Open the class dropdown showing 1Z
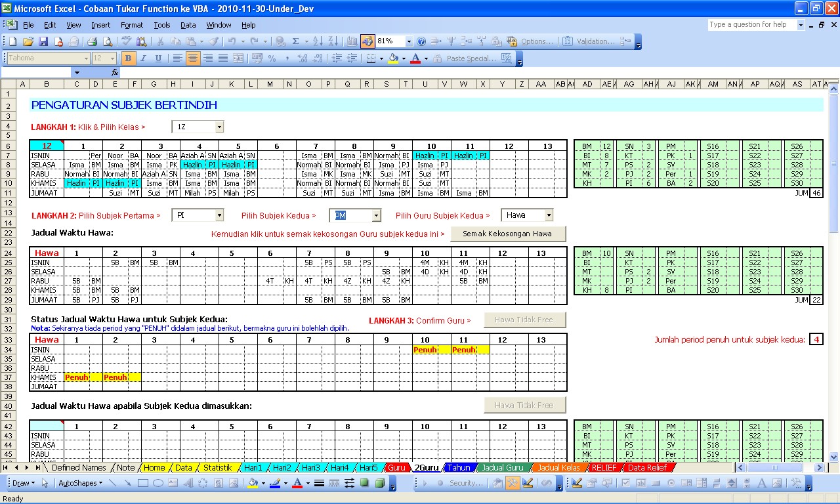The height and width of the screenshot is (504, 840). coord(219,127)
